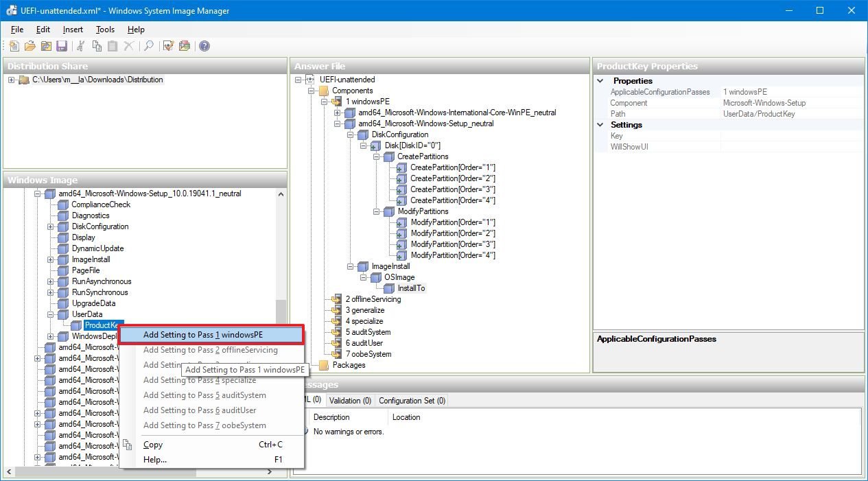
Task: Click the Description column header in Messages
Action: pyautogui.click(x=349, y=417)
